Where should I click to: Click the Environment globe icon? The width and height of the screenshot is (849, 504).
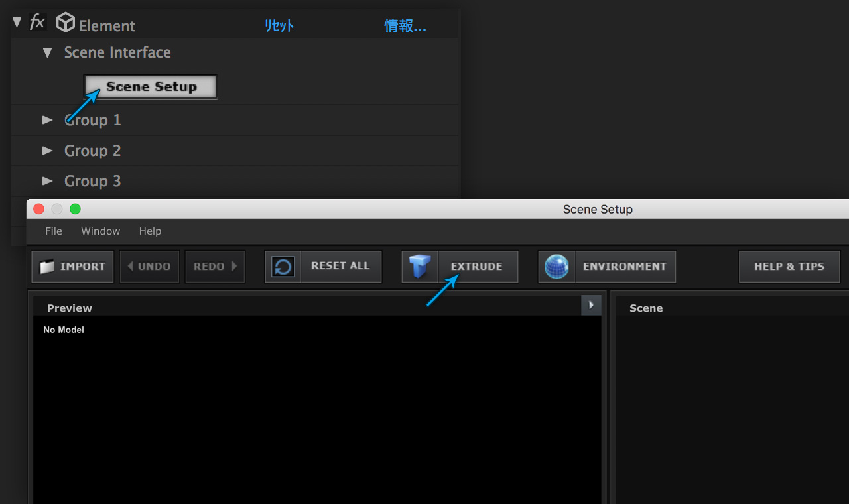[556, 267]
